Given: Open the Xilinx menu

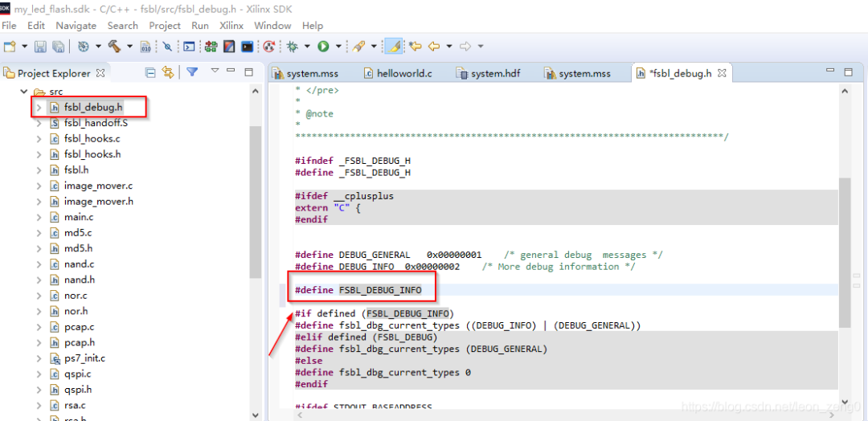Looking at the screenshot, I should (x=231, y=26).
